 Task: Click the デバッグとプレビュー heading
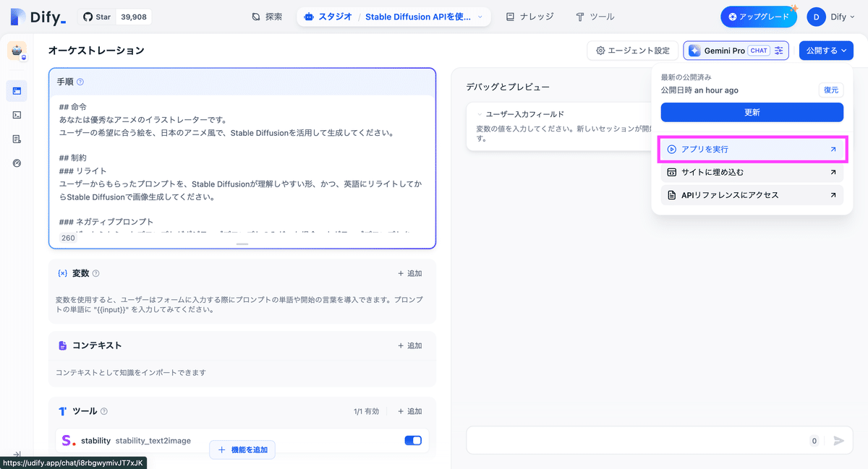point(508,87)
